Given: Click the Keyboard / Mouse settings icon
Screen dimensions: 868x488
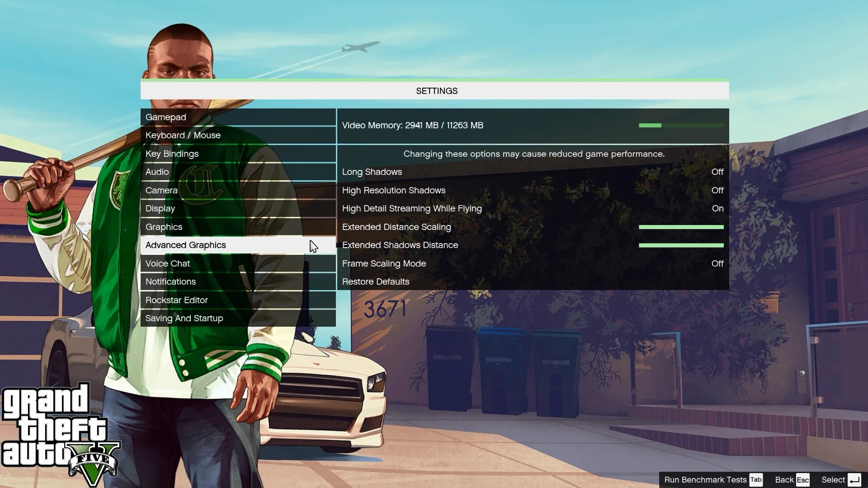Looking at the screenshot, I should [x=183, y=135].
